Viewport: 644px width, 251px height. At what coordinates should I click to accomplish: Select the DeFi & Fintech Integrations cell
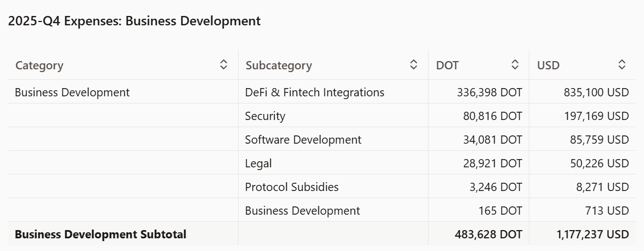point(315,92)
